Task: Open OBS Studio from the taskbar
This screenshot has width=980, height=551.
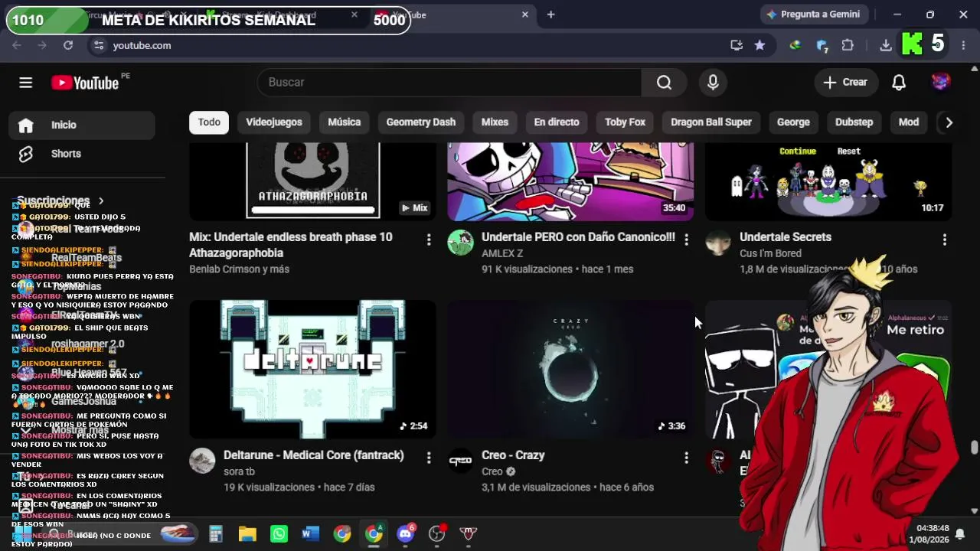Action: coord(437,533)
